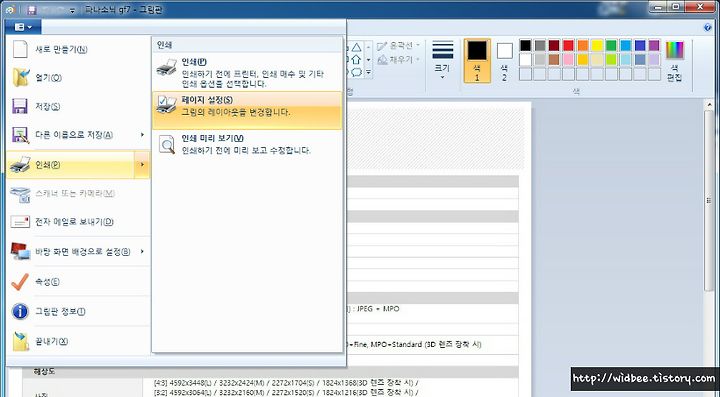The height and width of the screenshot is (397, 720).
Task: Pick the orange color swatch
Action: click(583, 45)
